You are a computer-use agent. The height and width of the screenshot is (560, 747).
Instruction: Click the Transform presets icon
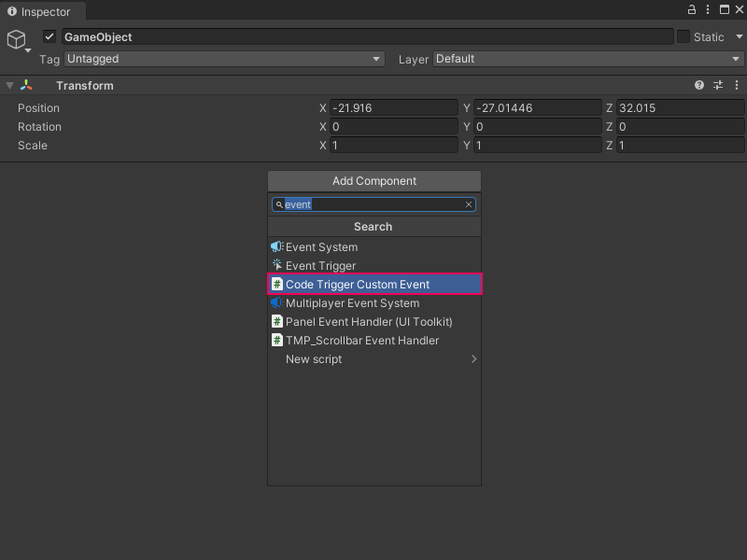pos(717,85)
